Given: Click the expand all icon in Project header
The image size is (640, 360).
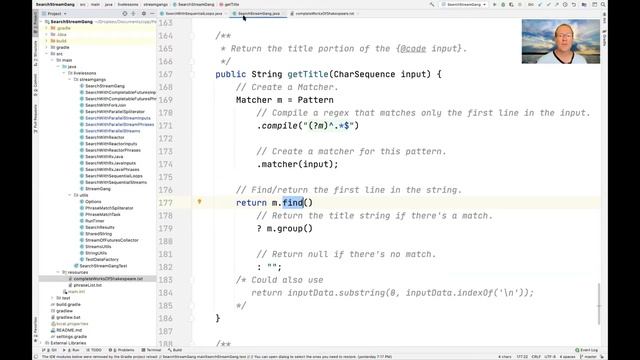Looking at the screenshot, I should [133, 13].
